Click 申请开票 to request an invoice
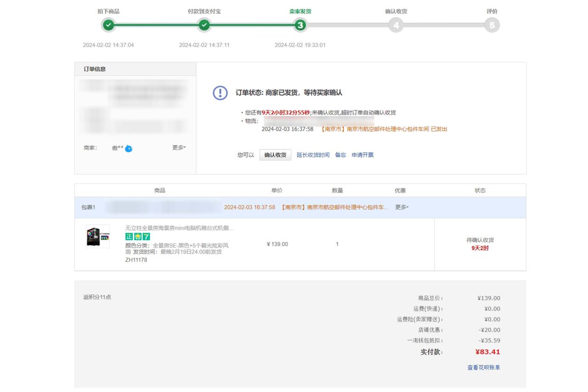588x392 pixels. [362, 155]
